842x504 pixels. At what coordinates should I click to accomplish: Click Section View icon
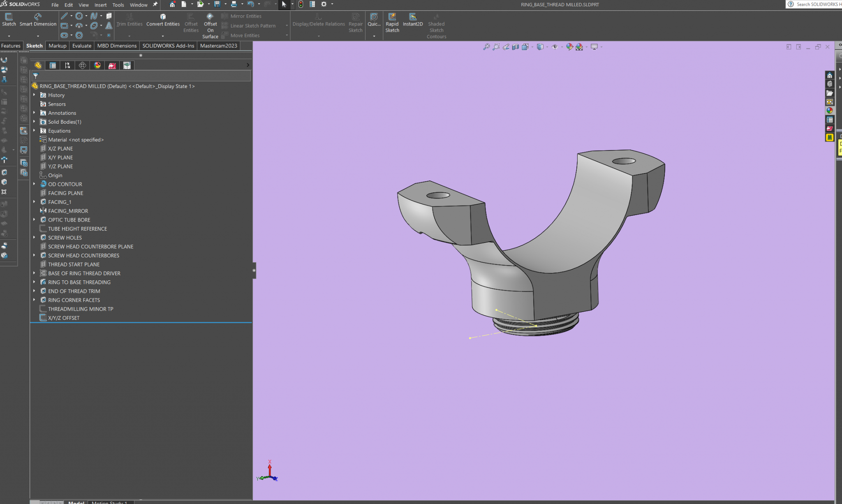516,47
